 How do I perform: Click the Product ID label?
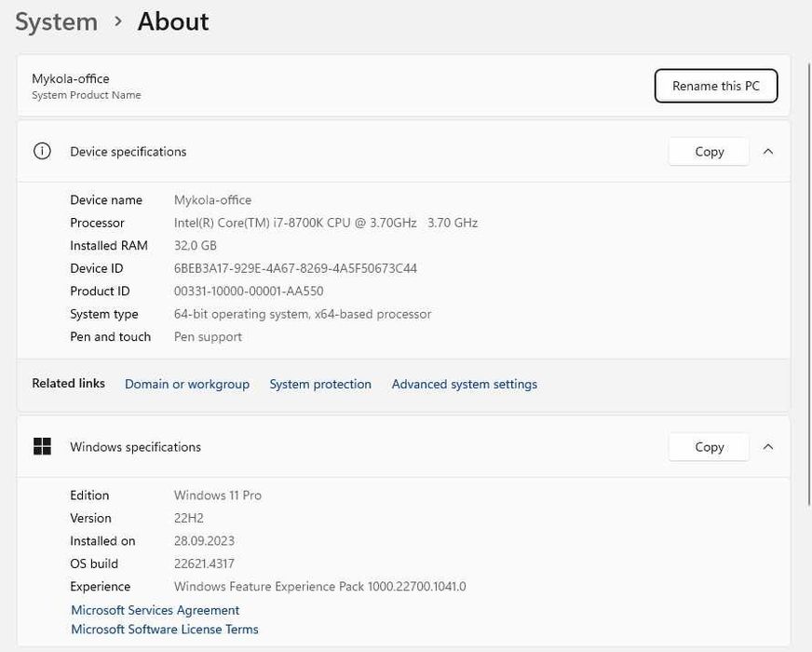[x=100, y=291]
